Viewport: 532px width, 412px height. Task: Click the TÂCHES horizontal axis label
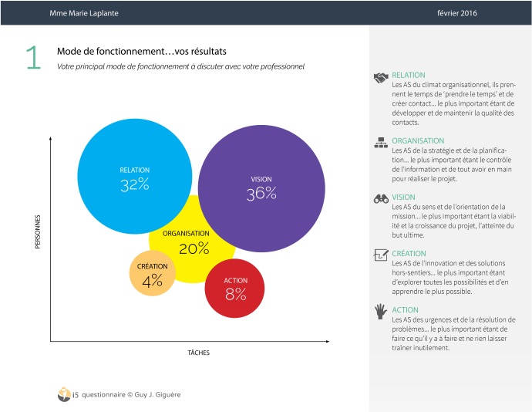pos(198,353)
